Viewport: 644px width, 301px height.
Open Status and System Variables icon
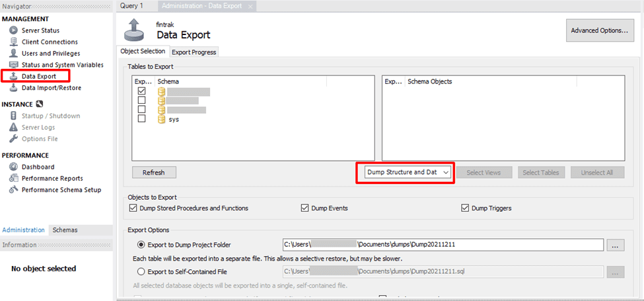point(13,65)
